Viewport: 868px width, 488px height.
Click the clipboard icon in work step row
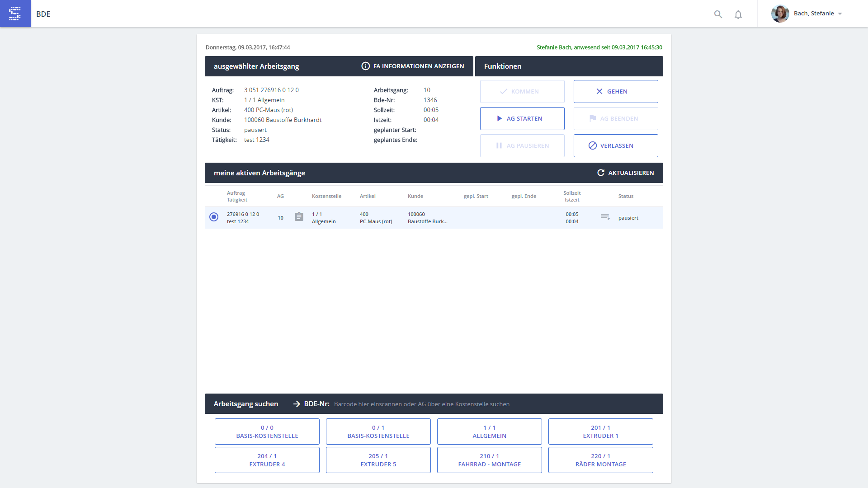click(299, 217)
